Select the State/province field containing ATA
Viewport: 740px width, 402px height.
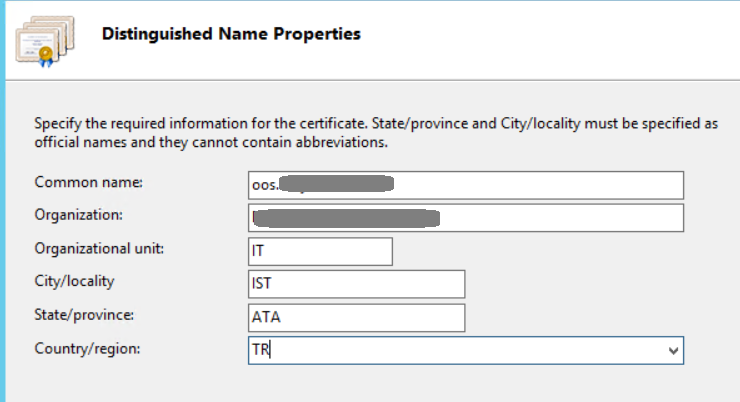click(x=357, y=318)
